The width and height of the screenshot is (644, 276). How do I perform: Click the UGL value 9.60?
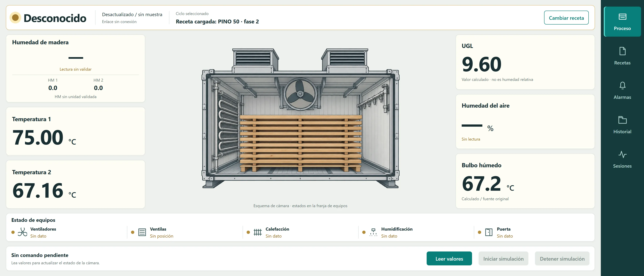click(x=482, y=64)
